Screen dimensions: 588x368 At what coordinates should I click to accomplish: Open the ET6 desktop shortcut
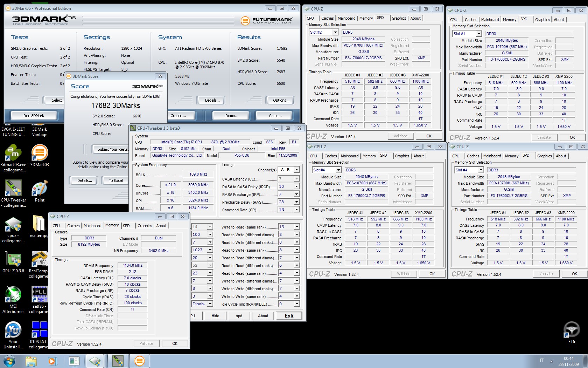coord(572,333)
